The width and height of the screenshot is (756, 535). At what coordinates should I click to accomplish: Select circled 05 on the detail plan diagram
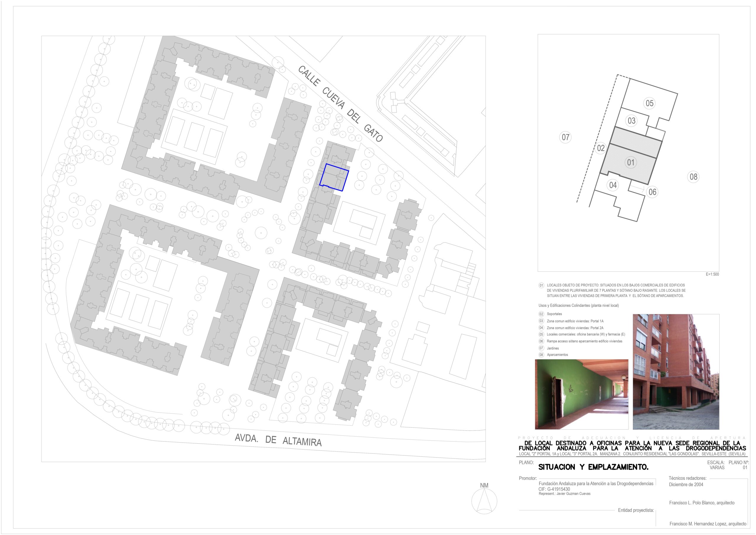click(649, 103)
